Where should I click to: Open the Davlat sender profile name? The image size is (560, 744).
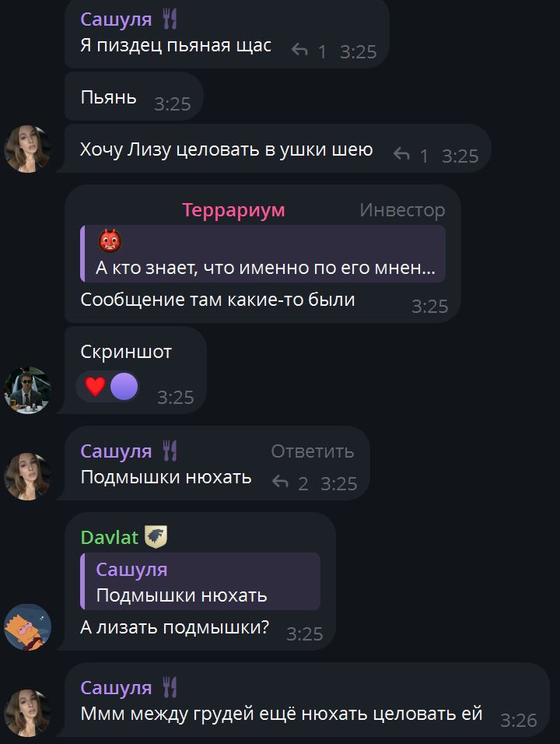pyautogui.click(x=110, y=537)
